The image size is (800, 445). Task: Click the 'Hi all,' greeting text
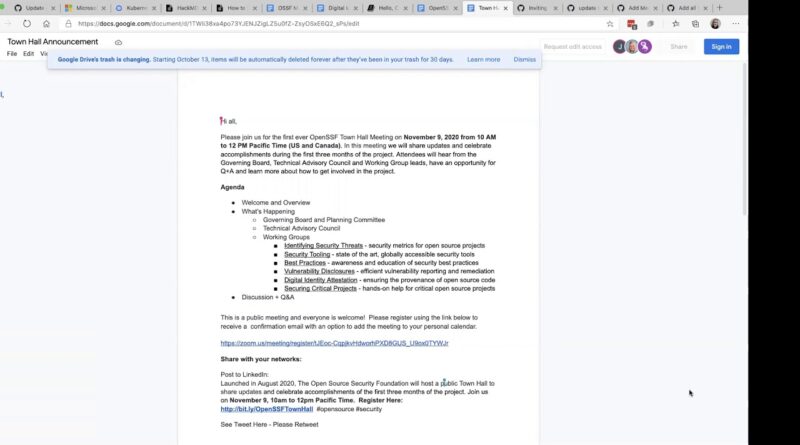(229, 121)
